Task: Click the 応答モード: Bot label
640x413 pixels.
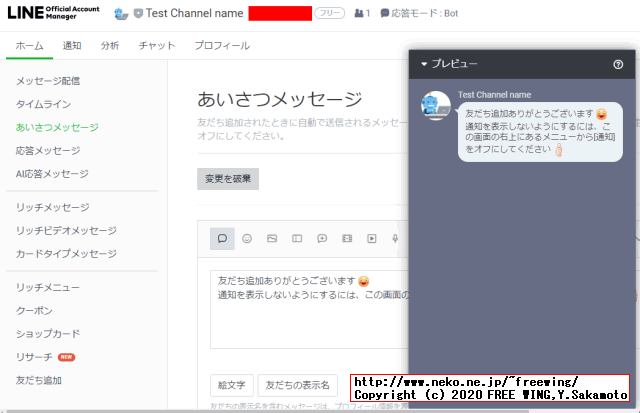Action: point(424,13)
